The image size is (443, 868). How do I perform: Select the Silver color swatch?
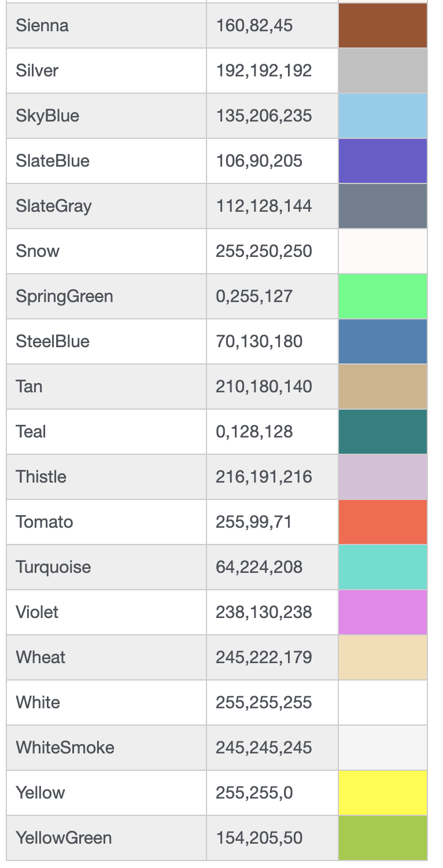point(382,71)
